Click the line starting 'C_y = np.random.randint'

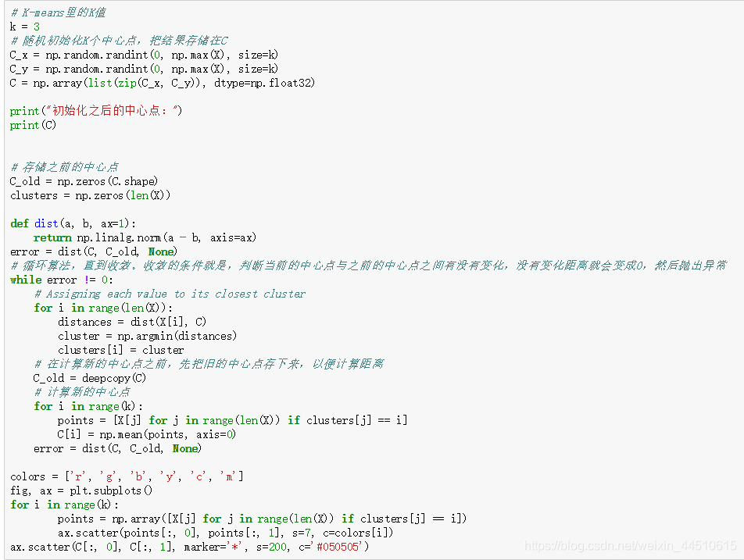tap(144, 70)
